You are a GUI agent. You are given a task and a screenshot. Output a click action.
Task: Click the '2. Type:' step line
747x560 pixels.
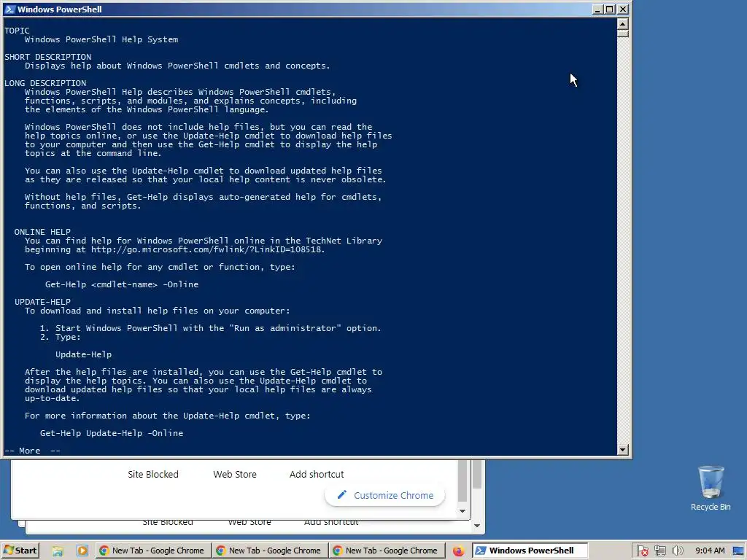pyautogui.click(x=61, y=337)
